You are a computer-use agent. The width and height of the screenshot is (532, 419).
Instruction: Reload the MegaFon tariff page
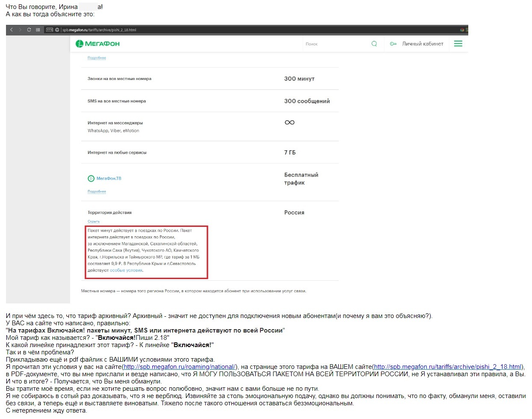pos(29,30)
